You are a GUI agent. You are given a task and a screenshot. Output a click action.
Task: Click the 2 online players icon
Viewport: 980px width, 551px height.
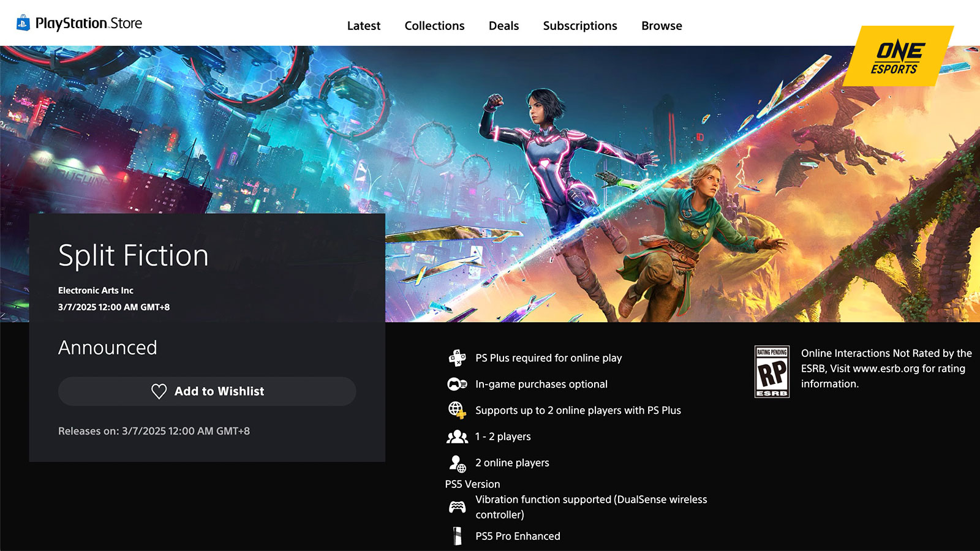pyautogui.click(x=457, y=463)
